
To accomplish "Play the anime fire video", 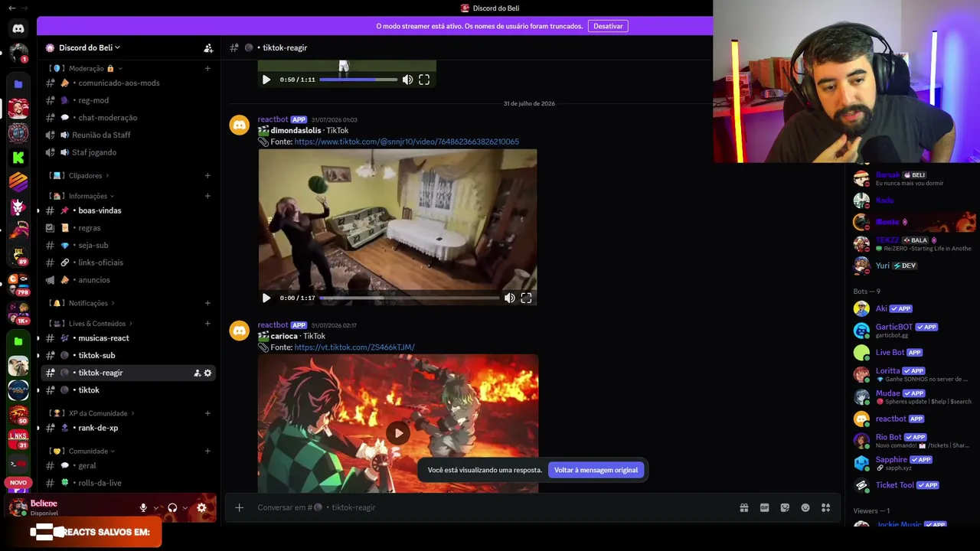I will pos(397,433).
